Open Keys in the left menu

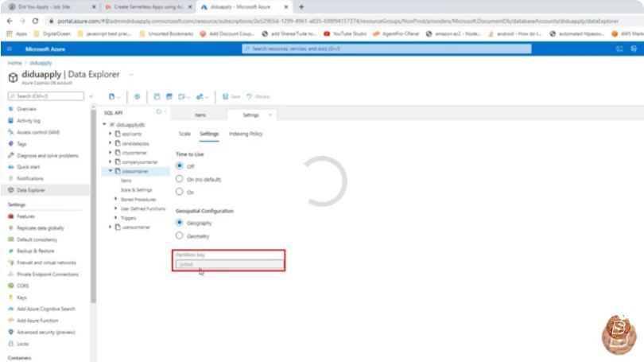tap(21, 297)
